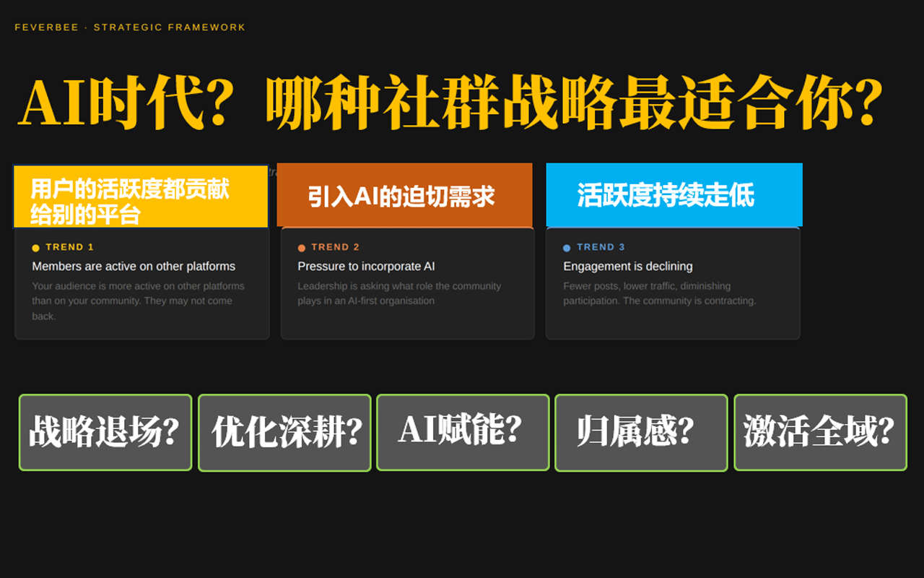Click the 战略退场? strategy box
This screenshot has height=578, width=924.
[105, 433]
